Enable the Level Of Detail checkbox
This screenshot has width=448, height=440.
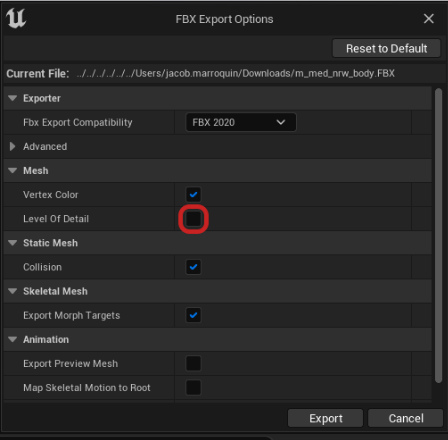coord(193,219)
